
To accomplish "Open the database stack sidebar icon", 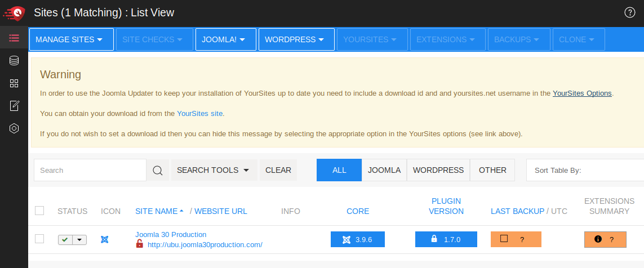I will tap(14, 61).
